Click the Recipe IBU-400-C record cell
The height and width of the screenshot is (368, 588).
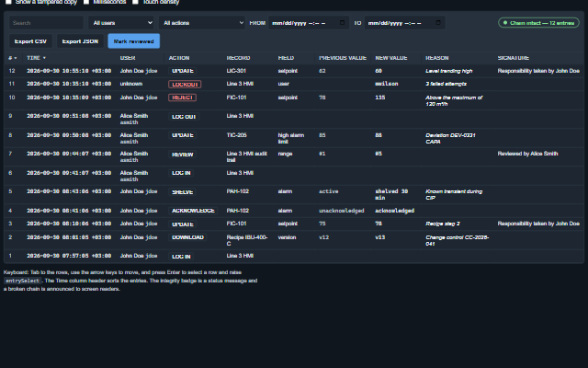tap(247, 240)
